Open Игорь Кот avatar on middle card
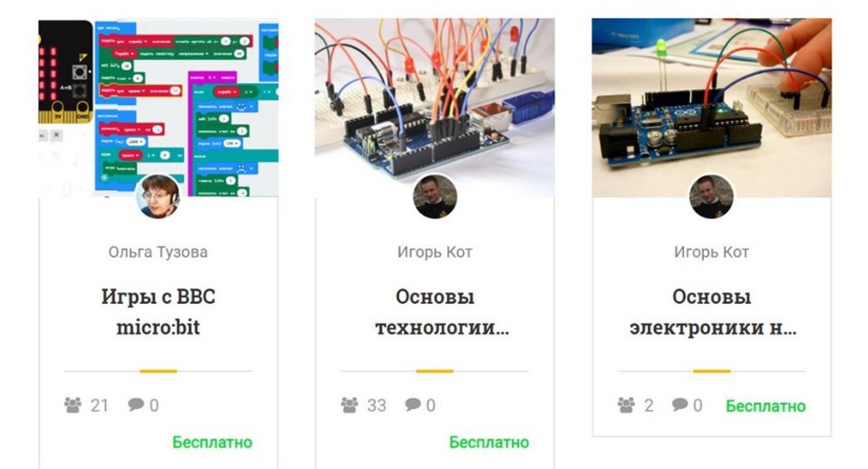Screen dimensions: 868x469 point(435,196)
